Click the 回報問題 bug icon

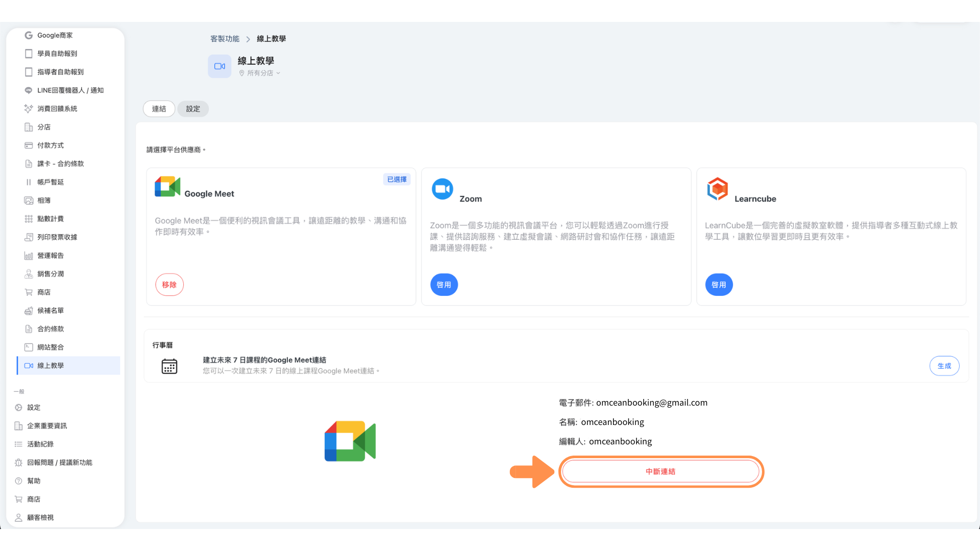pos(18,463)
